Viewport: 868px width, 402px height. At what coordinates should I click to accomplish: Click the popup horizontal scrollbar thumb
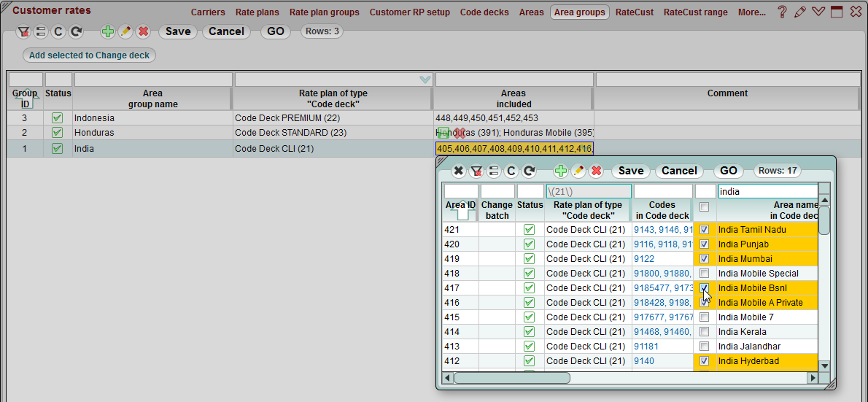point(511,378)
